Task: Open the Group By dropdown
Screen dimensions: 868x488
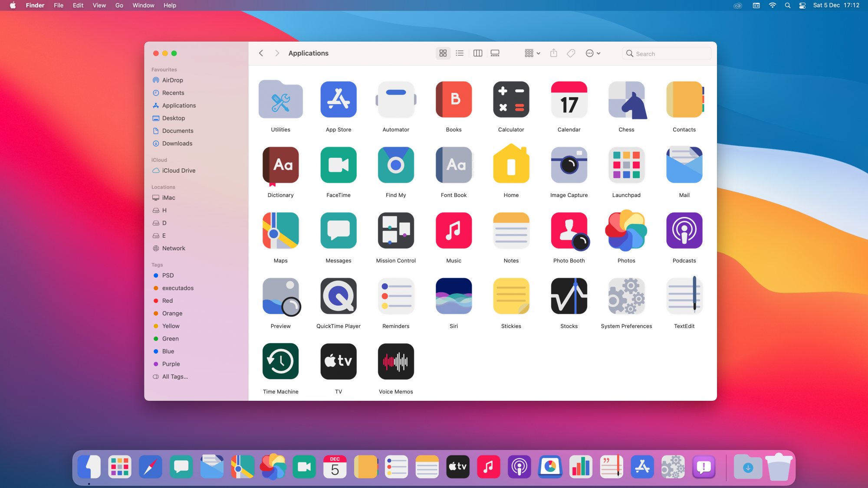Action: [532, 53]
